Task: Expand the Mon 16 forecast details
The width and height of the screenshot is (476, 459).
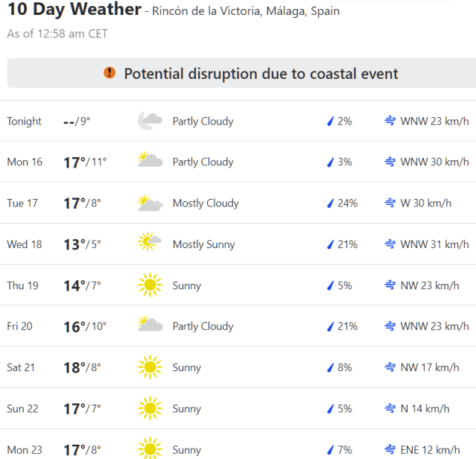Action: coord(26,162)
